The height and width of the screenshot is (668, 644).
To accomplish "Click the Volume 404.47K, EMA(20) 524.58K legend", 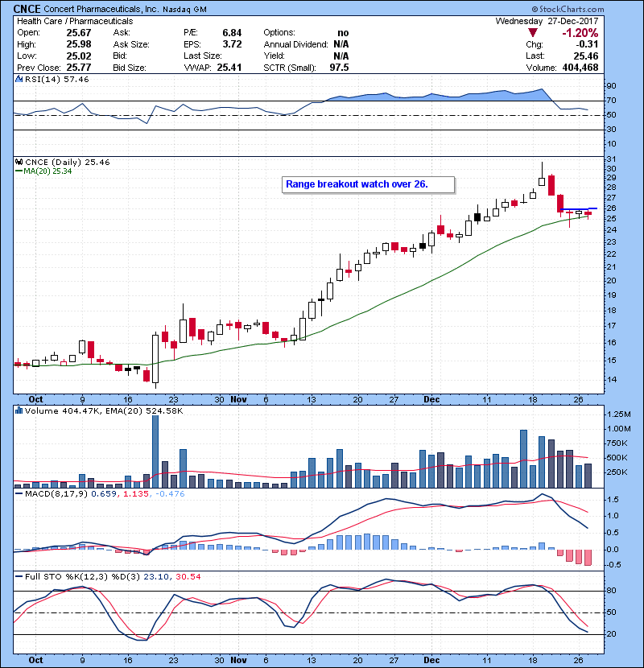I will pos(104,410).
